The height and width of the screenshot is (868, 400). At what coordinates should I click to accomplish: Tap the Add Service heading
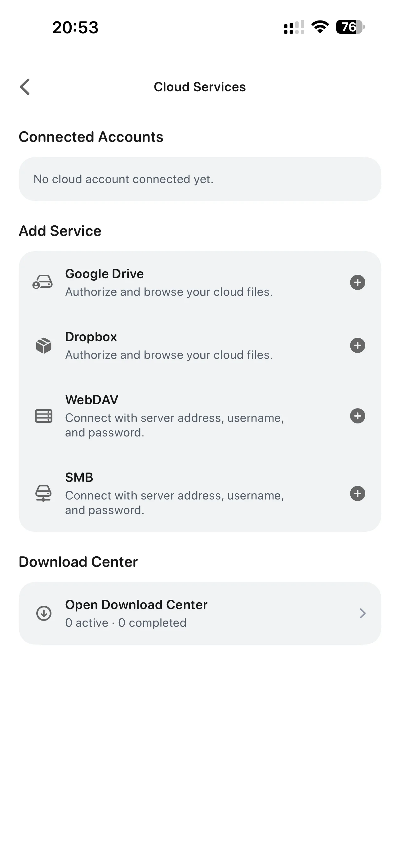60,231
